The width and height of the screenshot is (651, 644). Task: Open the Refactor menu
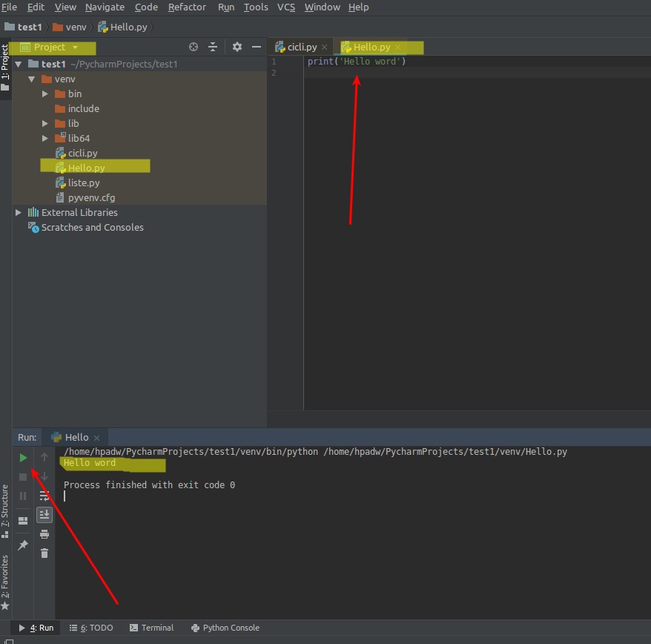[187, 7]
